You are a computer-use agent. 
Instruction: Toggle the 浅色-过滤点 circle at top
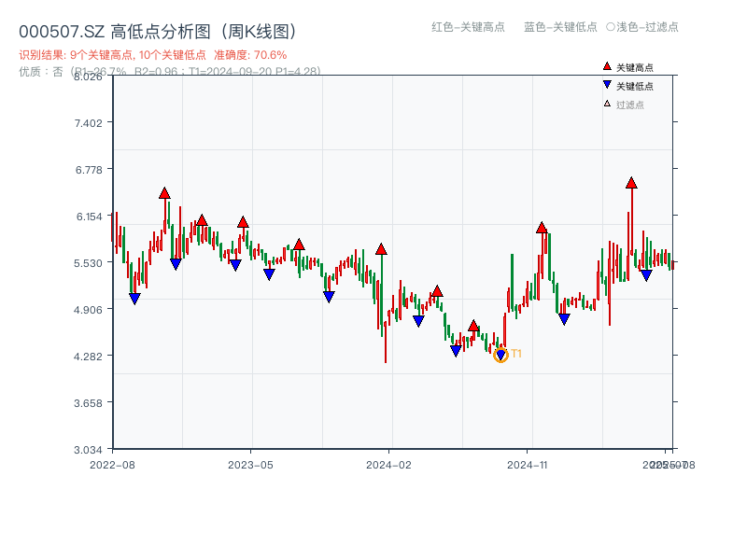coord(611,27)
